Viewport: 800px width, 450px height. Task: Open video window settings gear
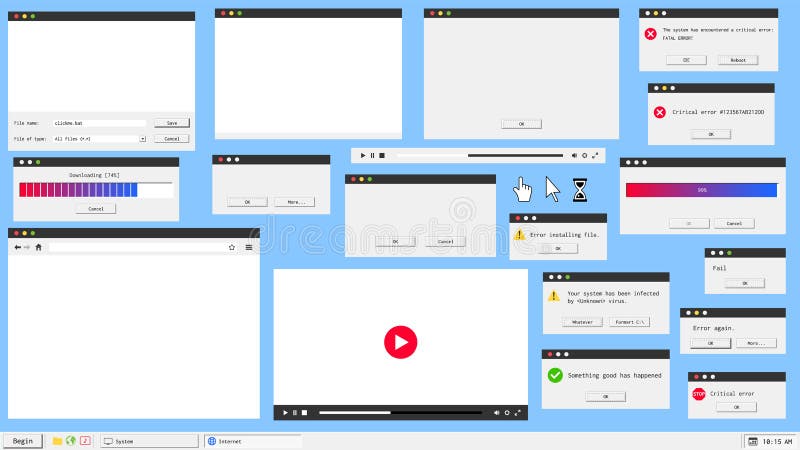[507, 413]
